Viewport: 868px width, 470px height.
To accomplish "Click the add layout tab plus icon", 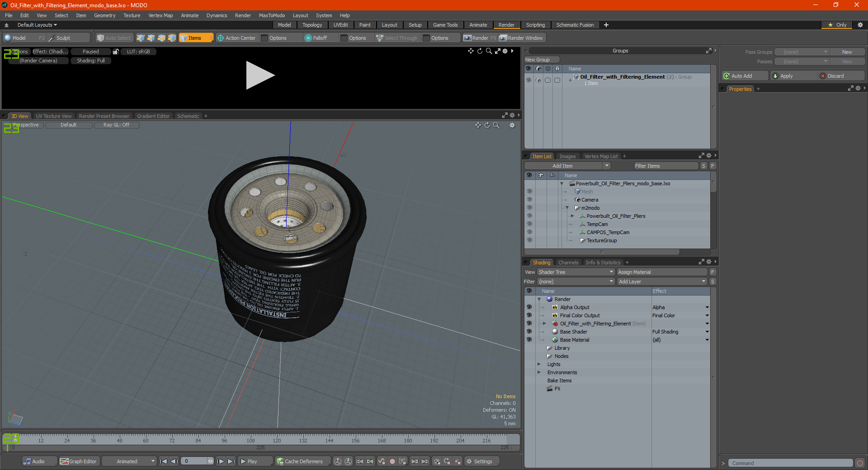I will click(606, 25).
